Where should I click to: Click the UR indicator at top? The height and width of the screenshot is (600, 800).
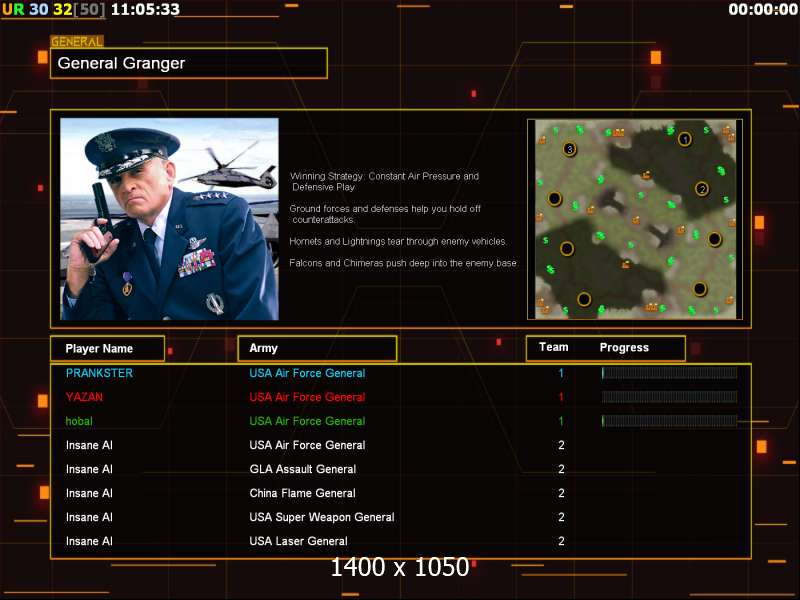point(13,9)
